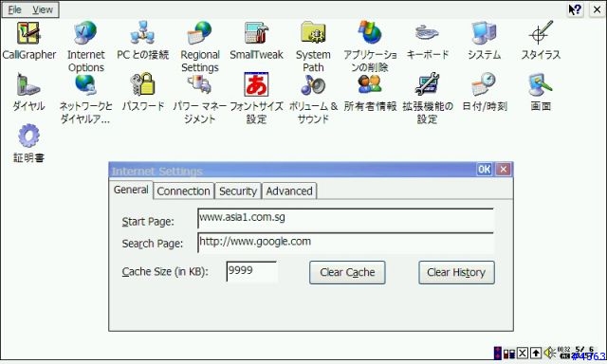Click the 'Start Page:' label
The image size is (607, 364).
(148, 222)
